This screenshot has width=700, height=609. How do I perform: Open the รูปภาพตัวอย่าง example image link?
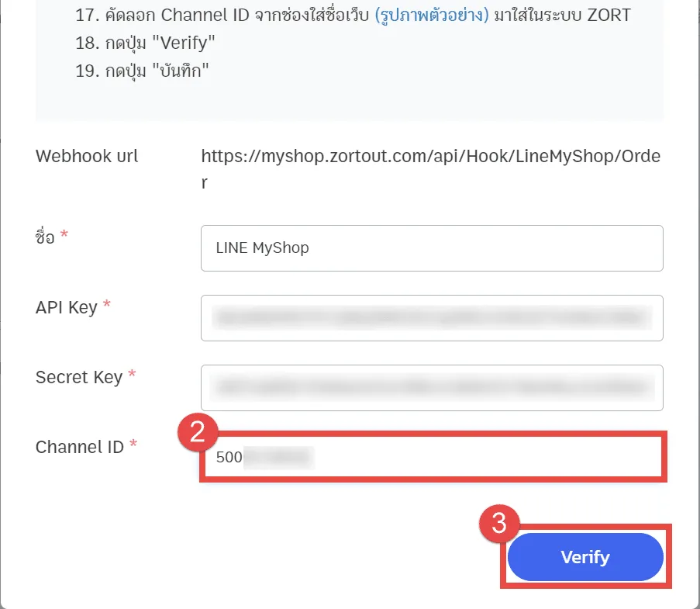click(x=431, y=16)
